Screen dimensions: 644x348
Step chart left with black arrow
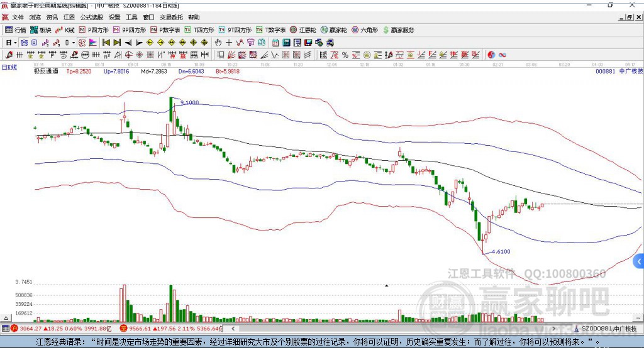(x=128, y=43)
